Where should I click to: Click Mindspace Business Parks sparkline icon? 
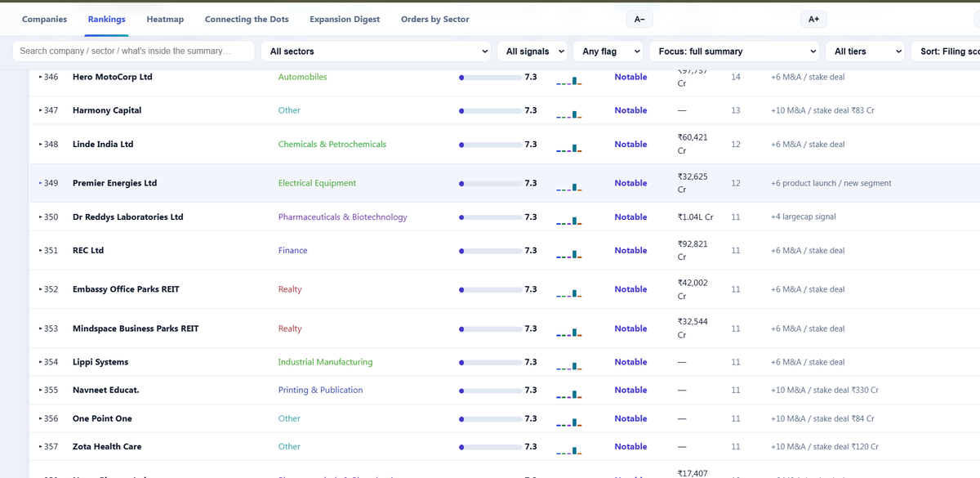(568, 332)
